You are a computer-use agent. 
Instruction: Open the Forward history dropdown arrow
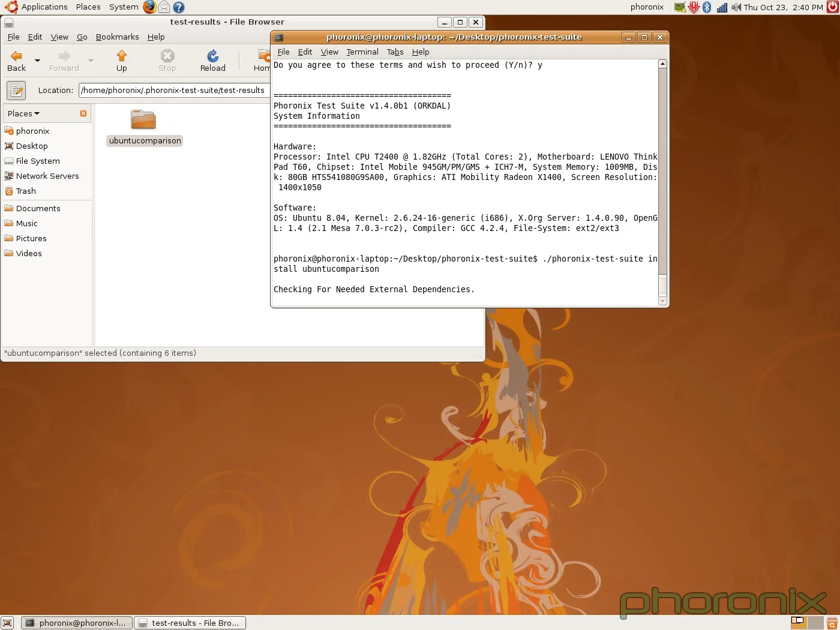coord(91,61)
